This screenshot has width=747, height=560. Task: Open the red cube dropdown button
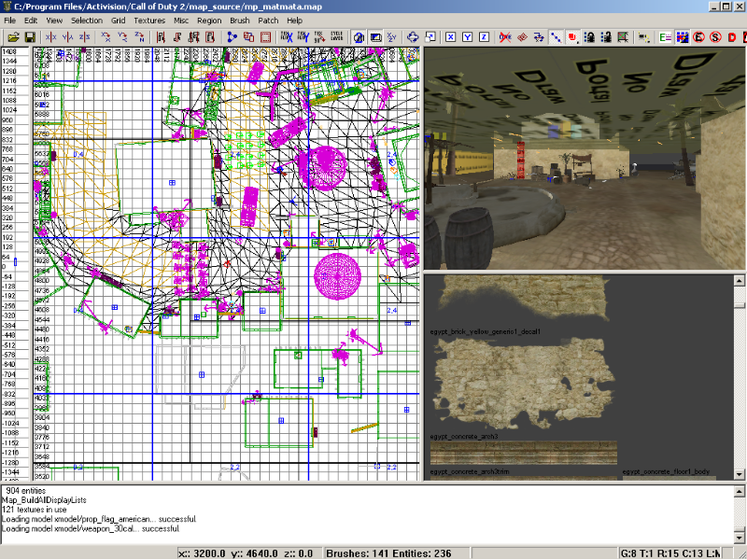tap(572, 37)
